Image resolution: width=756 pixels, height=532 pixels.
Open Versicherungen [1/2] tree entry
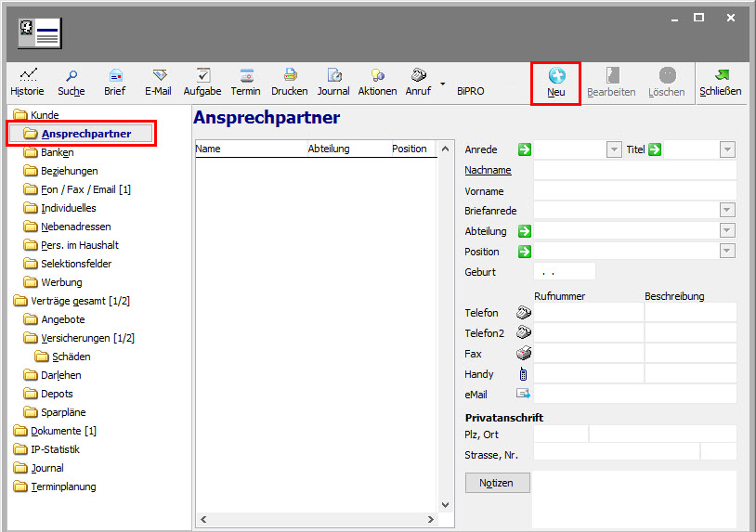point(87,338)
